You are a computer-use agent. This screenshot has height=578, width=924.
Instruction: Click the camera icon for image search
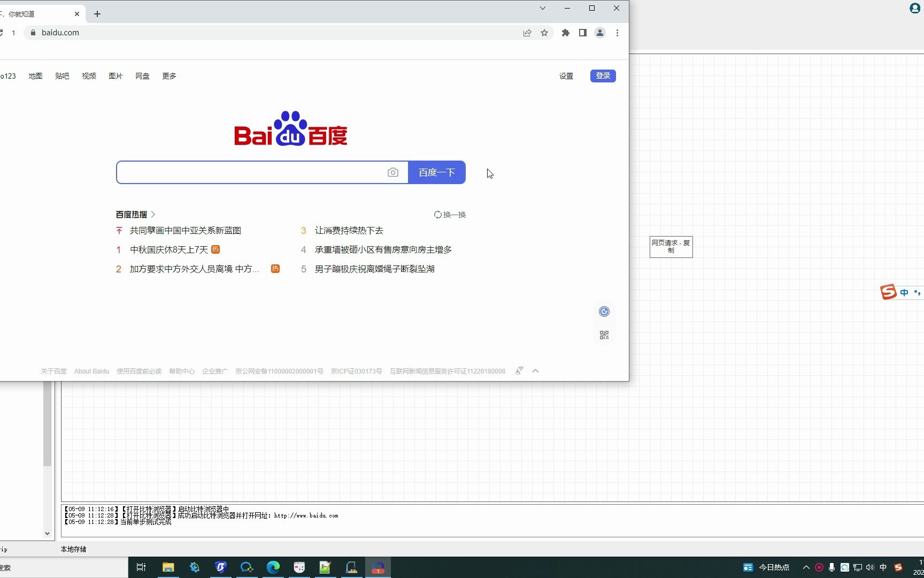[x=393, y=172]
